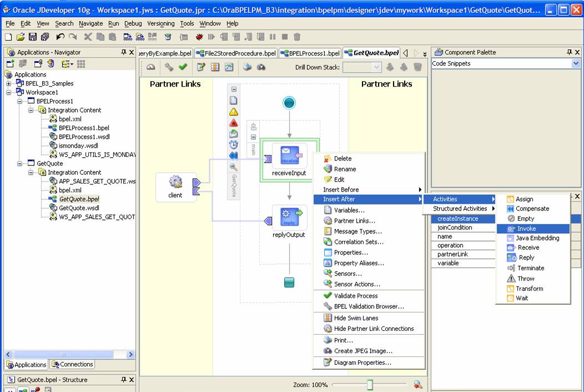Click the receiveInput activity icon
The width and height of the screenshot is (584, 392).
[289, 155]
